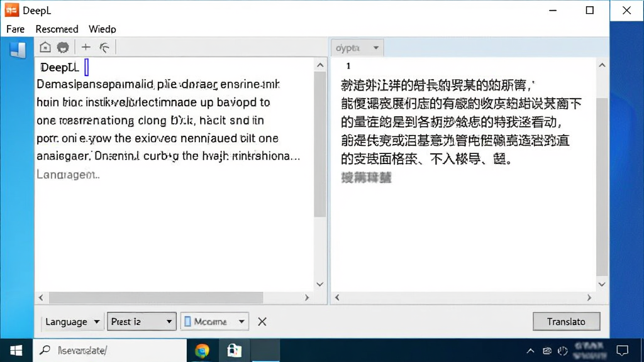The height and width of the screenshot is (362, 644).
Task: Click the Chinese translation output text
Action: [461, 122]
